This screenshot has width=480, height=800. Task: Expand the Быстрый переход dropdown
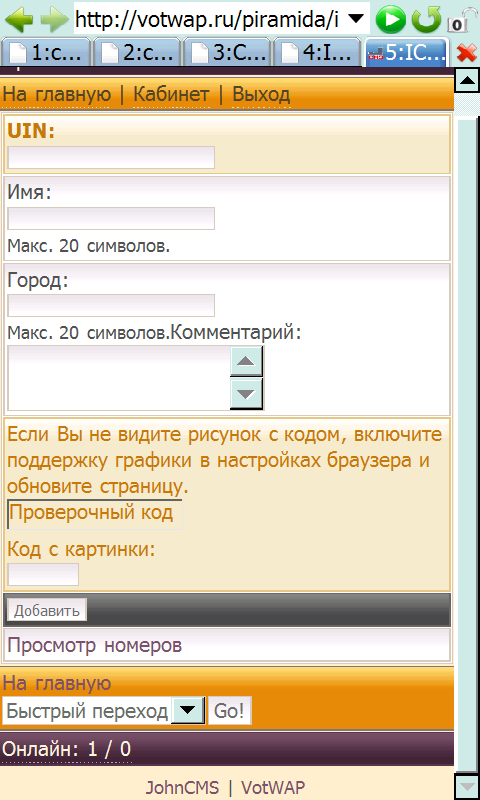click(x=188, y=711)
